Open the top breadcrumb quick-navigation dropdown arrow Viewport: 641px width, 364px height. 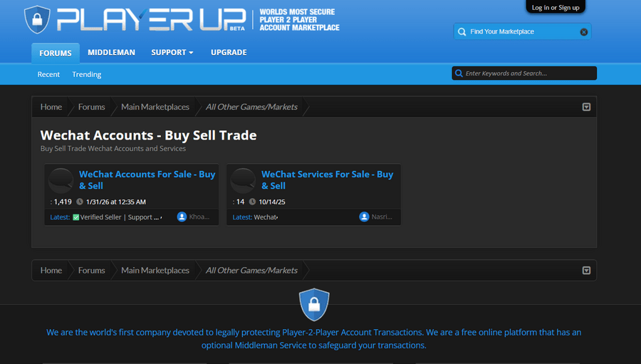(x=586, y=107)
